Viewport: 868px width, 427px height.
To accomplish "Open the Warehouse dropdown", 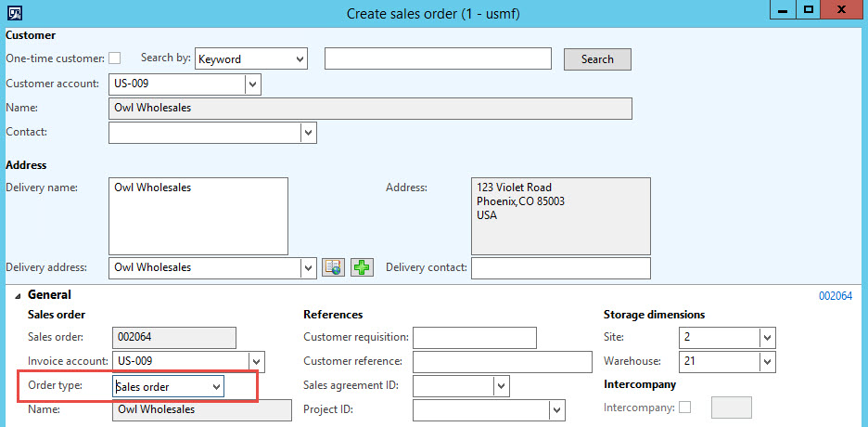I will [767, 362].
